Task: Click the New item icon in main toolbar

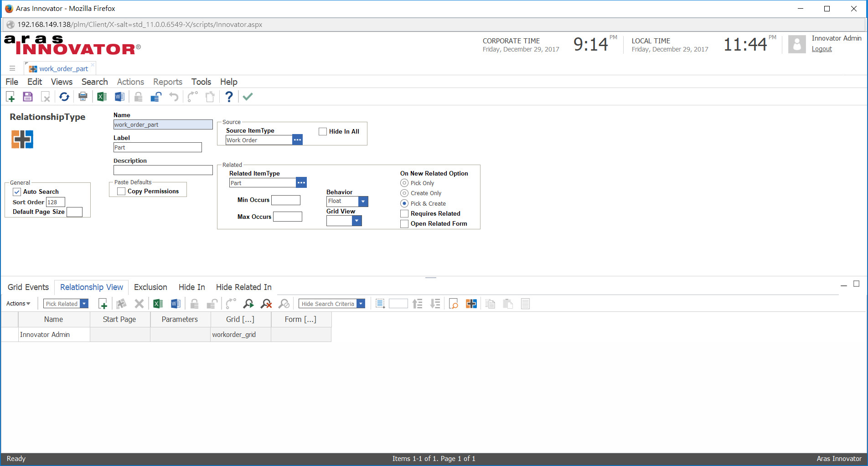Action: (x=10, y=97)
